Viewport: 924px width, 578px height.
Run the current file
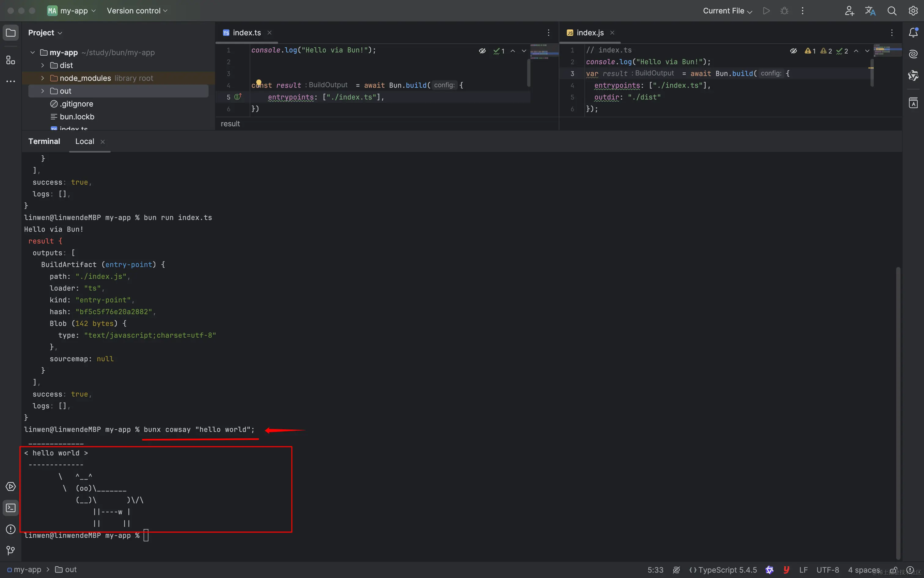[766, 11]
